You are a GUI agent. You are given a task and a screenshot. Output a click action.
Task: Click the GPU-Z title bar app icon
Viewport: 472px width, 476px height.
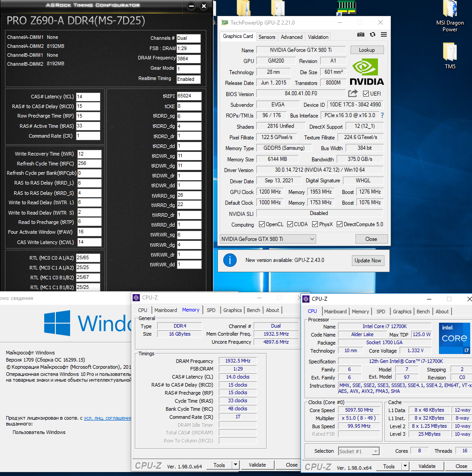[x=225, y=23]
